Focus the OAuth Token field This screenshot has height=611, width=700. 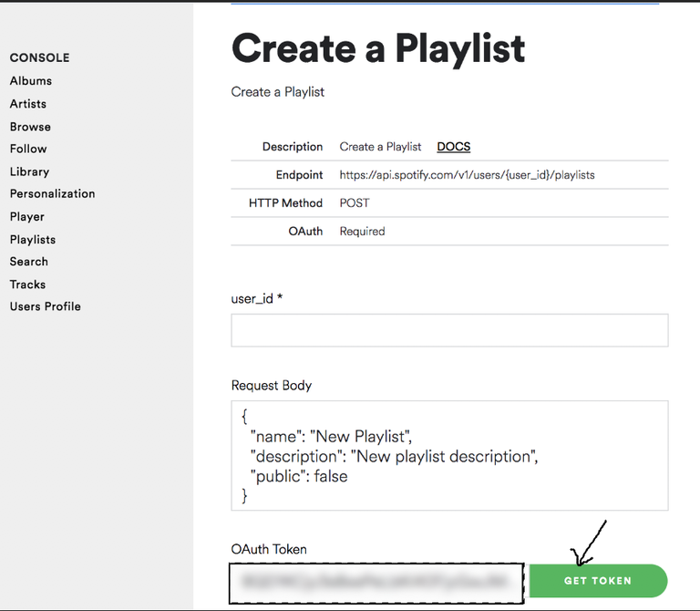click(376, 582)
